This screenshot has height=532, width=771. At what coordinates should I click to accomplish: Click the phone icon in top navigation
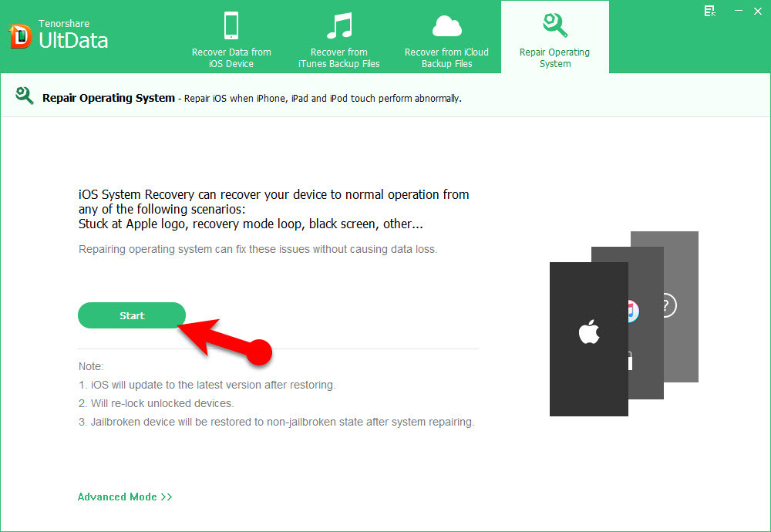click(x=231, y=25)
